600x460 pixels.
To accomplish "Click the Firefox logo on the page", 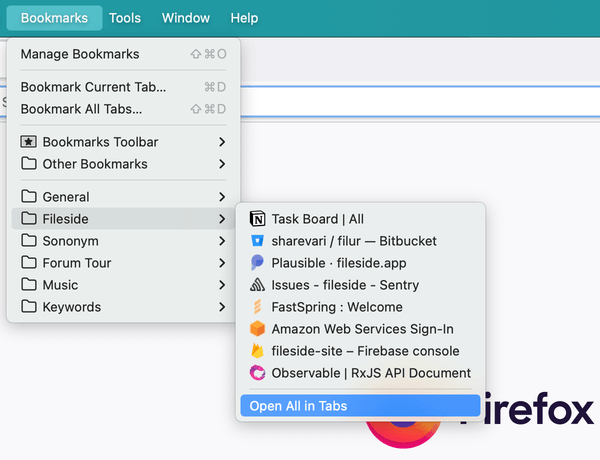I will coord(404,434).
